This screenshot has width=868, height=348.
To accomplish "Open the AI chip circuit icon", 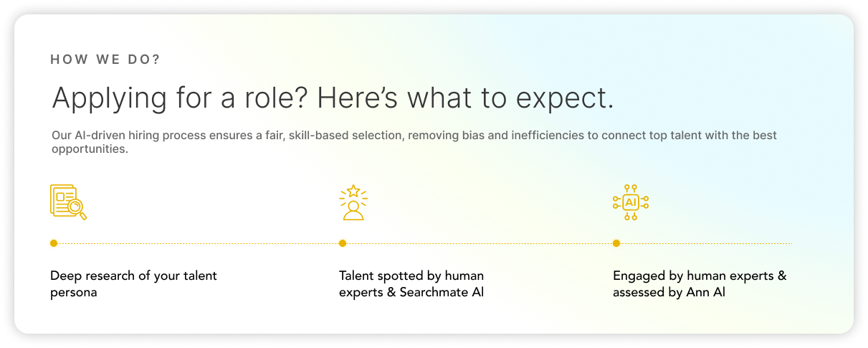I will [x=631, y=202].
